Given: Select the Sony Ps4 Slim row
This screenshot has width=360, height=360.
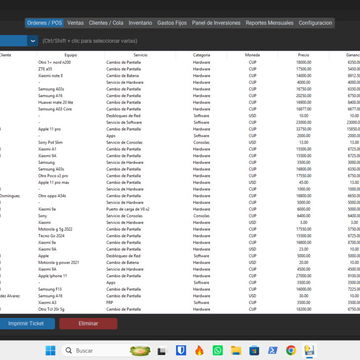Looking at the screenshot, I should click(x=180, y=142).
